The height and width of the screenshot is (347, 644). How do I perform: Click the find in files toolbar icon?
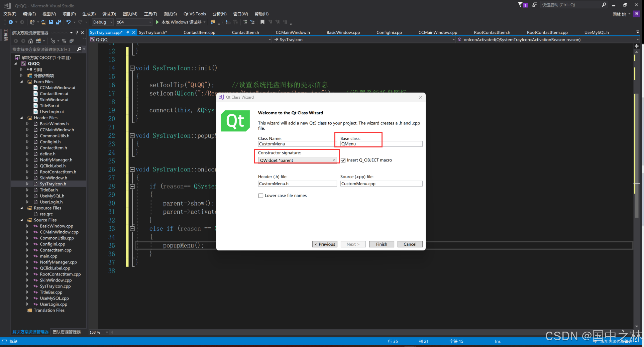tap(213, 22)
